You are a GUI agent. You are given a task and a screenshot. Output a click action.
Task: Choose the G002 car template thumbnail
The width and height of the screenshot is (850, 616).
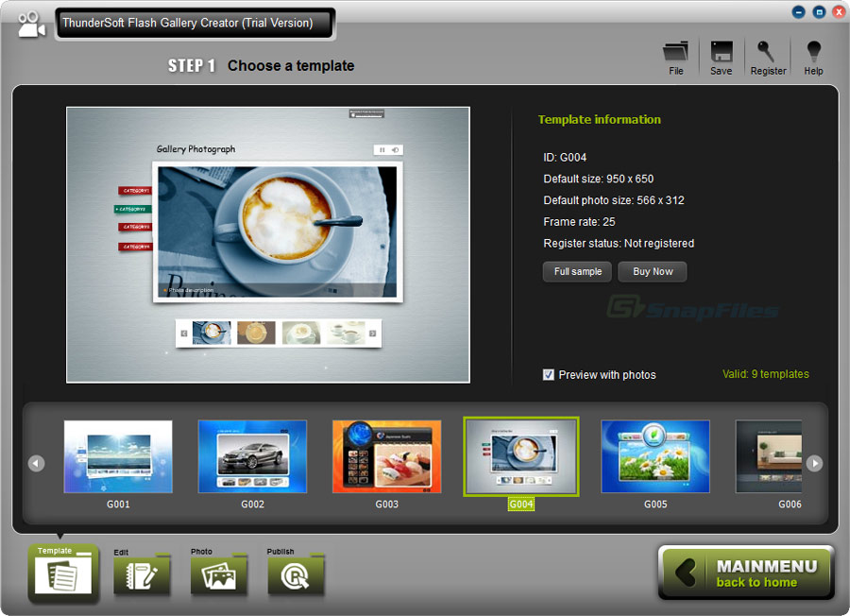pos(252,457)
